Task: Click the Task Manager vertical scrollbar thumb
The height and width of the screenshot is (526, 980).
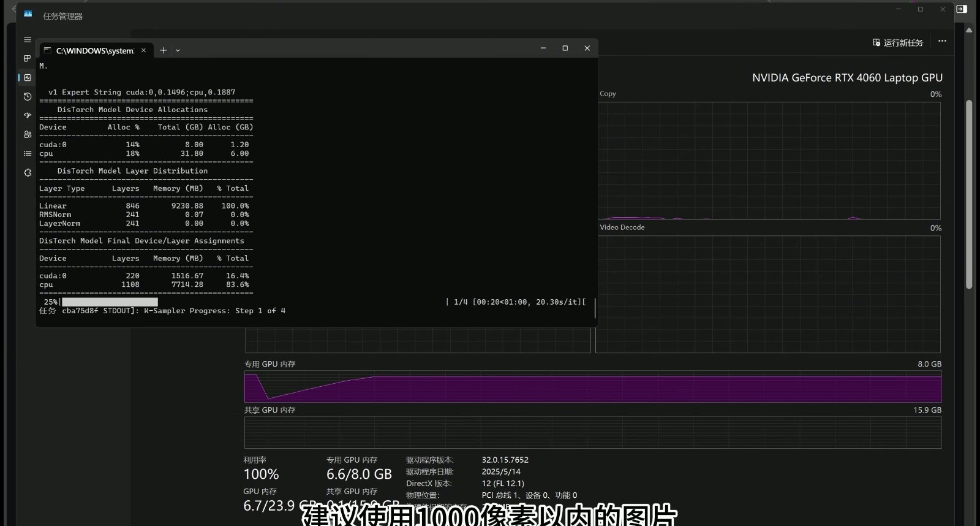Action: pyautogui.click(x=969, y=194)
